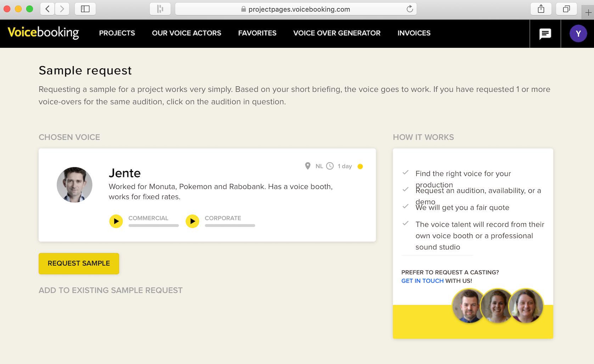
Task: Go to Our Voice Actors
Action: pyautogui.click(x=186, y=33)
